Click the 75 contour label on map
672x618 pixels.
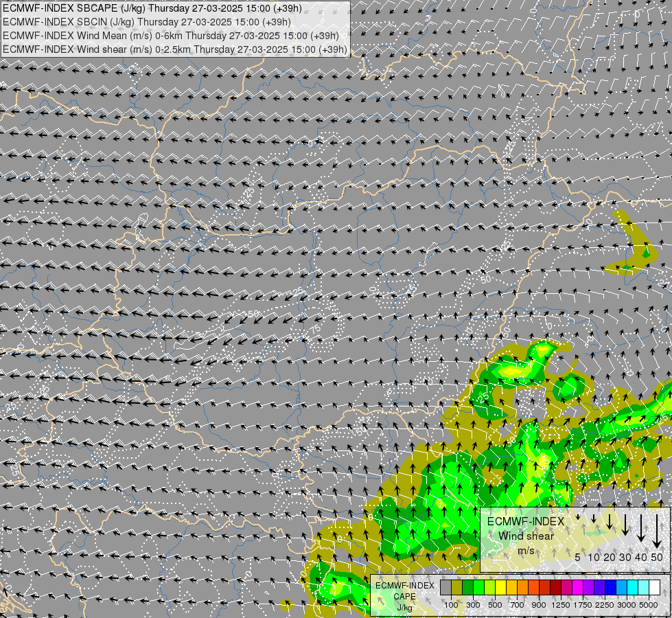point(315,330)
